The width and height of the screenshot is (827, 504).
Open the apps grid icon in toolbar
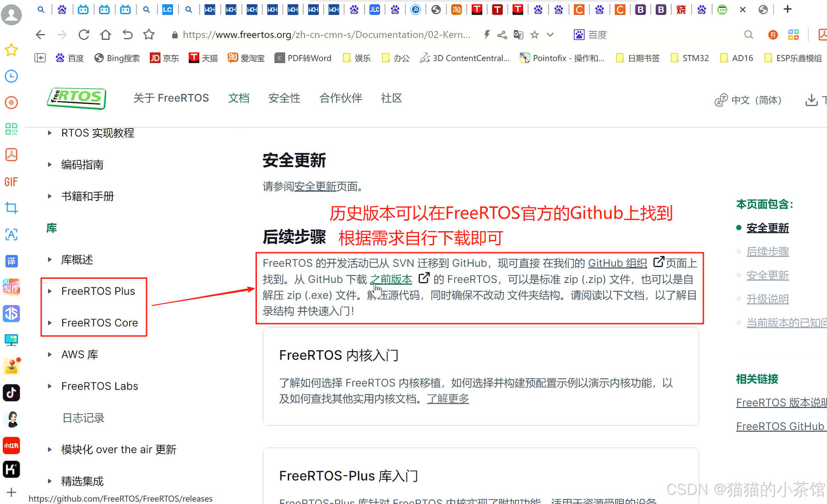click(x=794, y=35)
